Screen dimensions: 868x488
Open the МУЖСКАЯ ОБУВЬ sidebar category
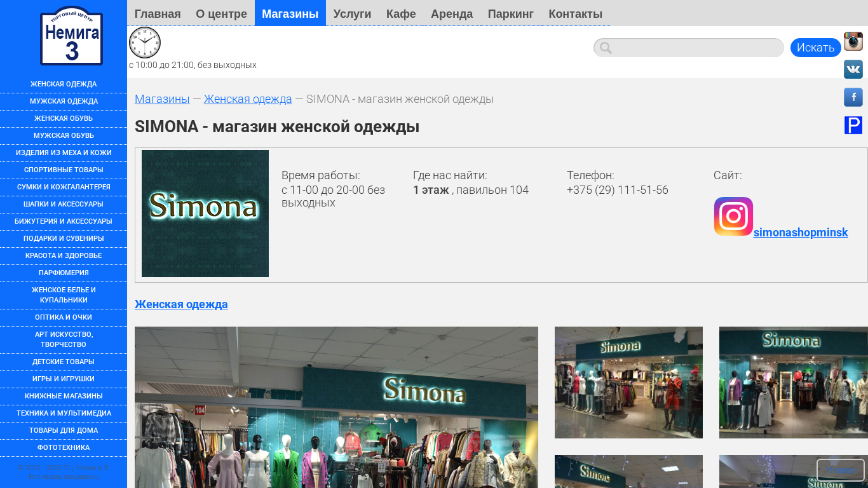click(x=64, y=136)
